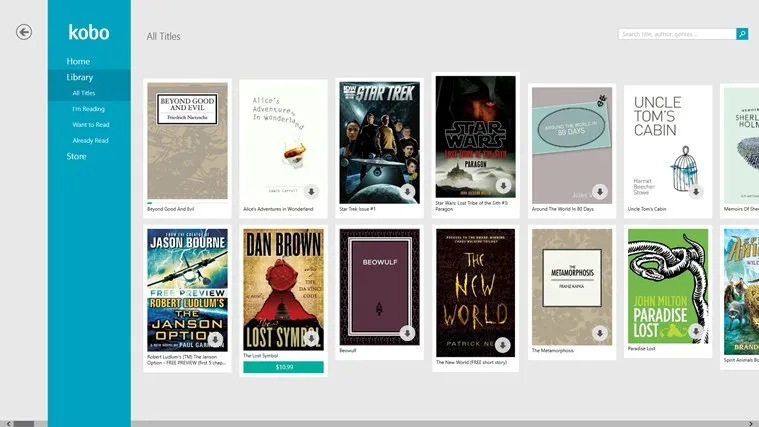This screenshot has width=759, height=427.
Task: Show the Want to Read list
Action: tap(91, 124)
